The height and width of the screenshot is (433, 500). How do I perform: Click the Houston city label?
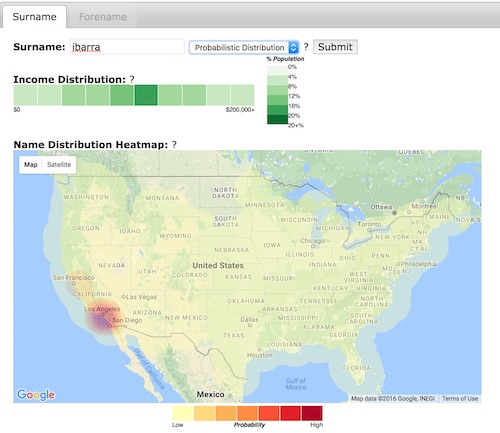(260, 355)
